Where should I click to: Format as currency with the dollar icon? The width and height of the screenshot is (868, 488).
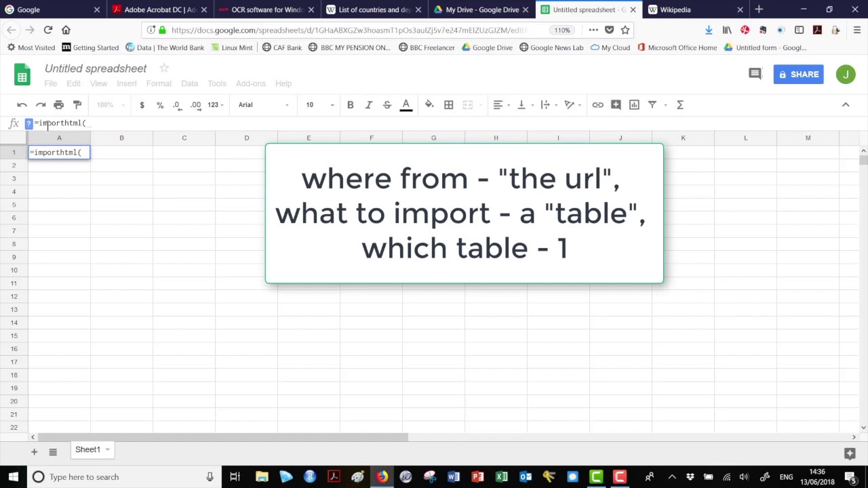pos(142,104)
